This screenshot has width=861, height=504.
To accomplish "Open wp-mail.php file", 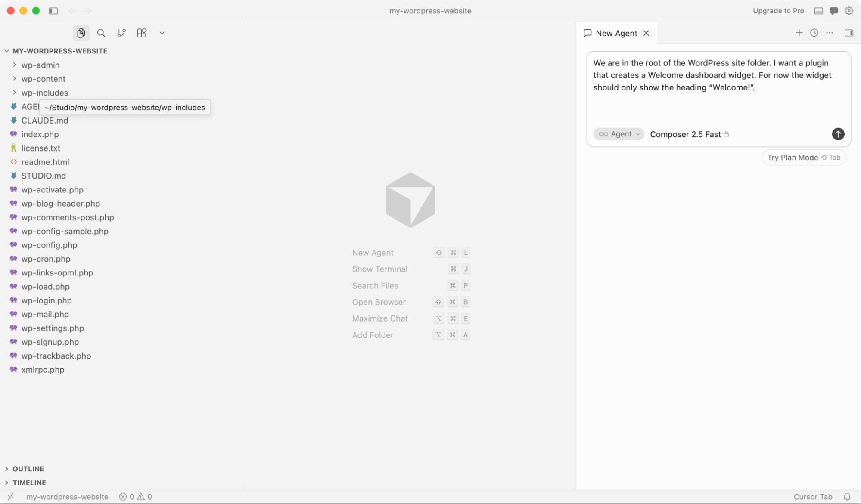I will [x=122, y=314].
